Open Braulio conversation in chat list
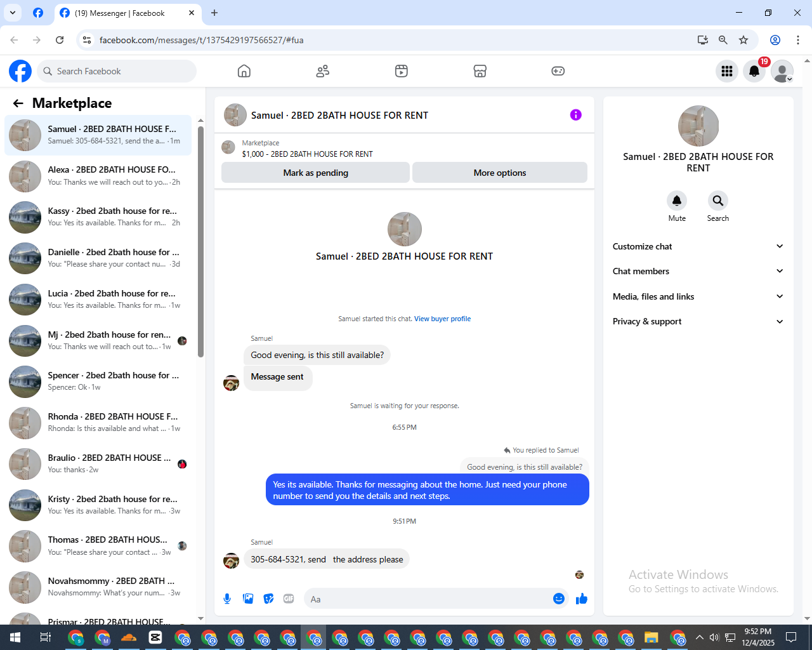The image size is (812, 650). [98, 464]
